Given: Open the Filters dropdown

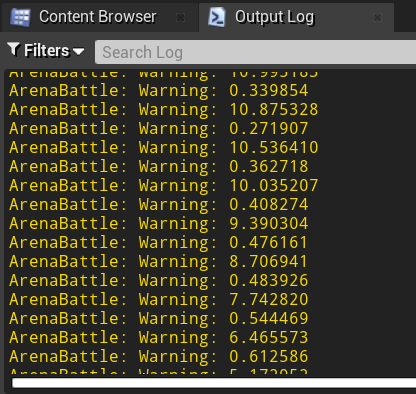Looking at the screenshot, I should pyautogui.click(x=46, y=51).
